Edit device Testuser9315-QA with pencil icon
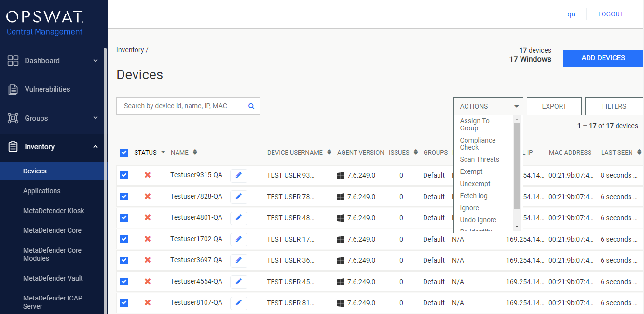This screenshot has width=644, height=314. click(239, 176)
